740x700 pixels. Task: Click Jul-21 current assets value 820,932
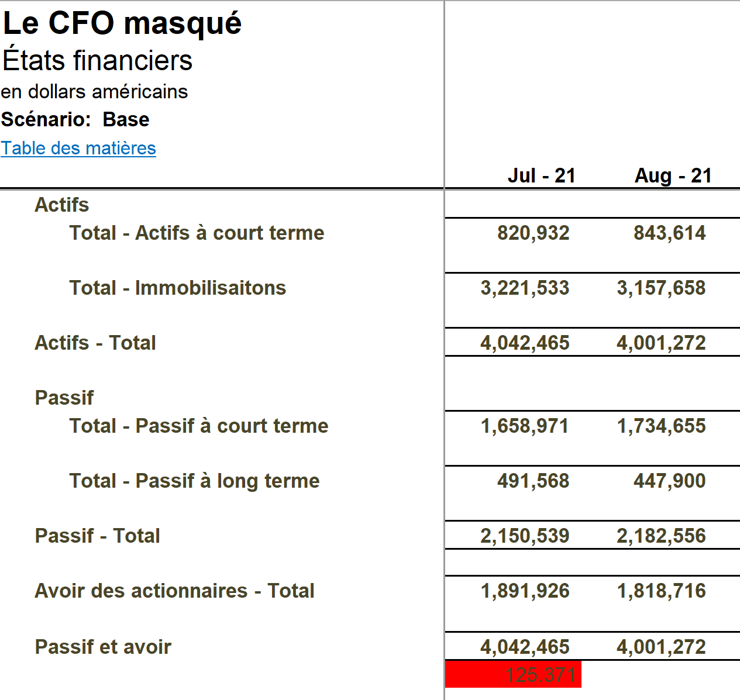point(533,233)
